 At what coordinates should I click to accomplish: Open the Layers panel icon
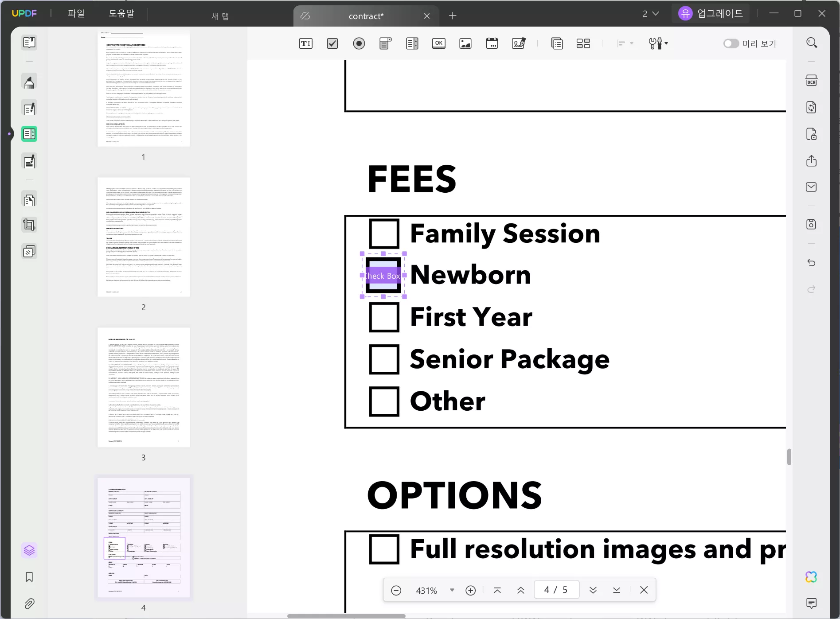(29, 550)
